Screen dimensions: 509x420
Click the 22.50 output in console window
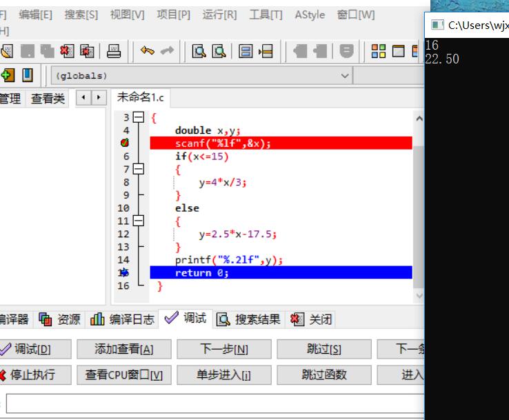(x=442, y=59)
